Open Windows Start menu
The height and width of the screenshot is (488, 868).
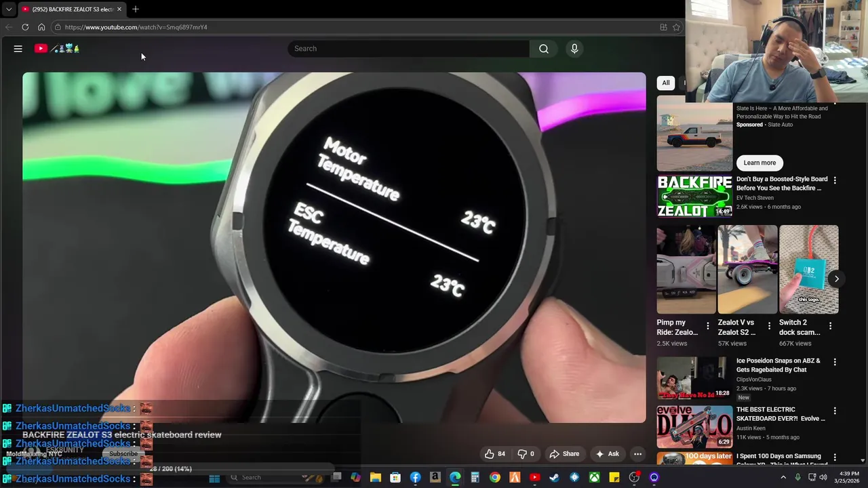tap(214, 478)
